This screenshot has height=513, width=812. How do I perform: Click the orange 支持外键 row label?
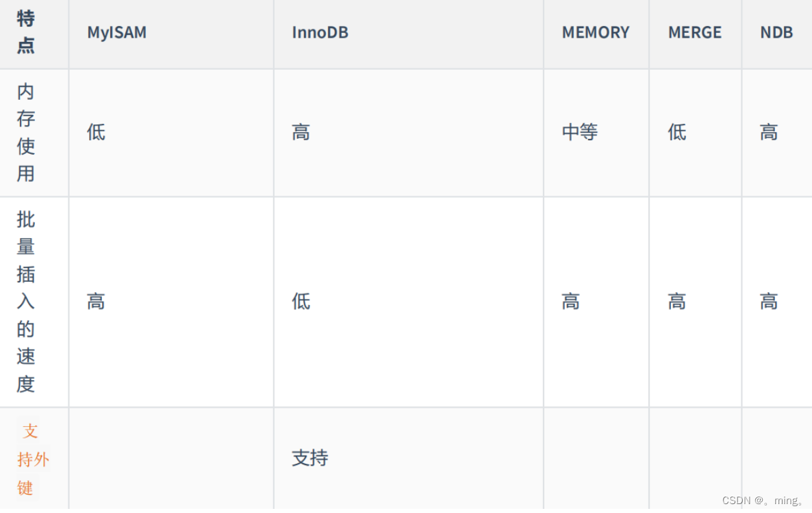tap(32, 459)
